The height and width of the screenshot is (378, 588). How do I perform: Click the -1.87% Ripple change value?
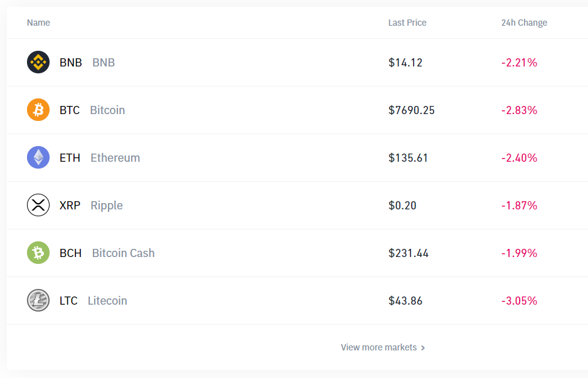point(519,206)
